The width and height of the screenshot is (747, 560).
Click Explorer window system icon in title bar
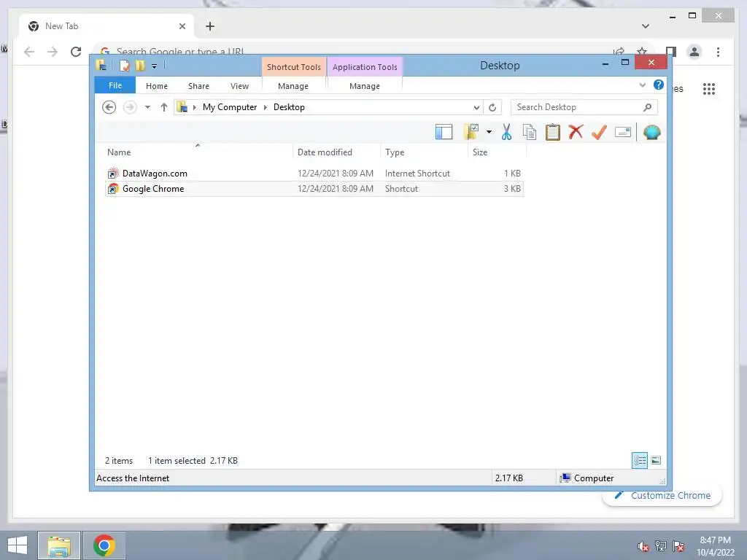(101, 65)
